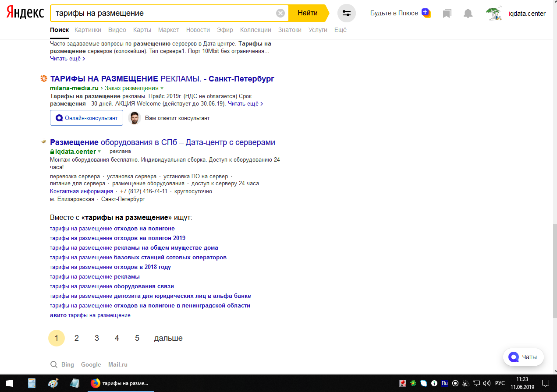The width and height of the screenshot is (557, 392).
Task: Expand the milana-media.ru result dropdown arrow
Action: (x=162, y=88)
